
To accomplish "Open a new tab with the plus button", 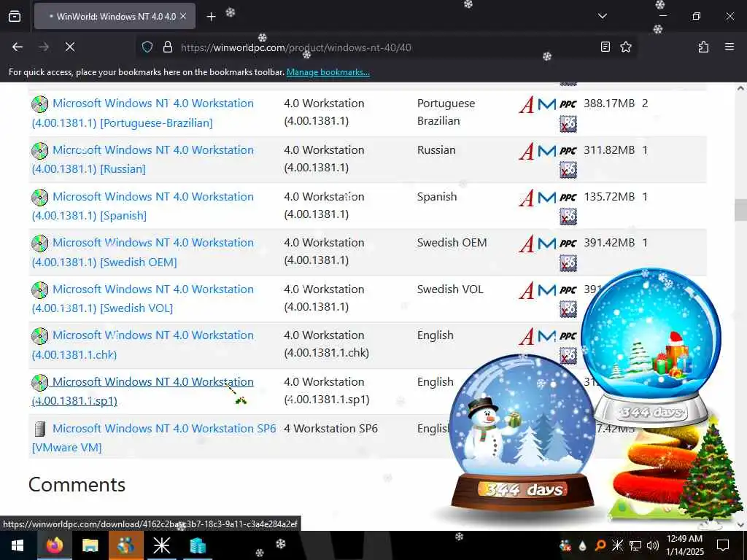I will 211,17.
